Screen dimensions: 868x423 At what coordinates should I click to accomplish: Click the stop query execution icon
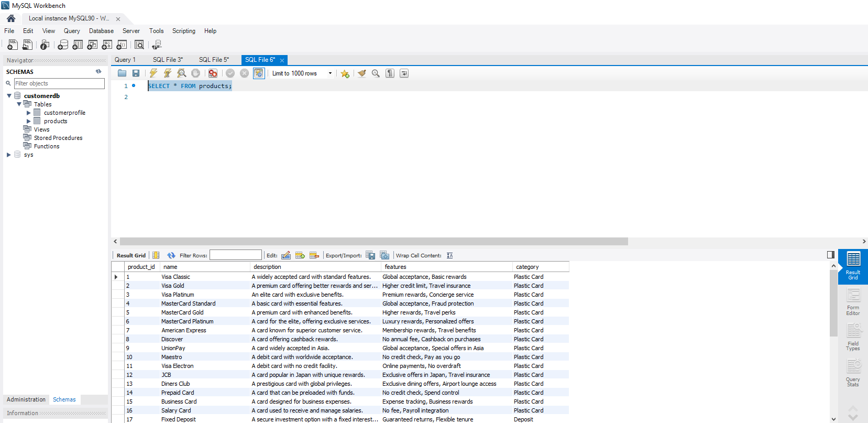pyautogui.click(x=195, y=73)
